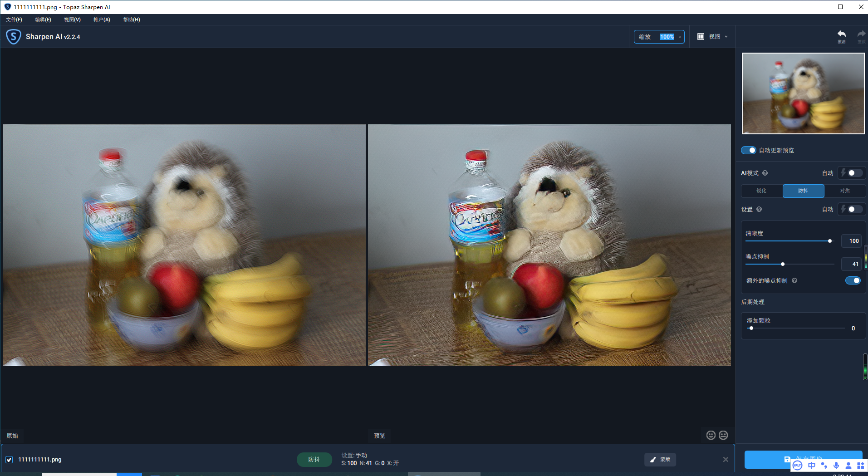Open the 帐户(A) menu
Image resolution: width=868 pixels, height=476 pixels.
[x=102, y=20]
